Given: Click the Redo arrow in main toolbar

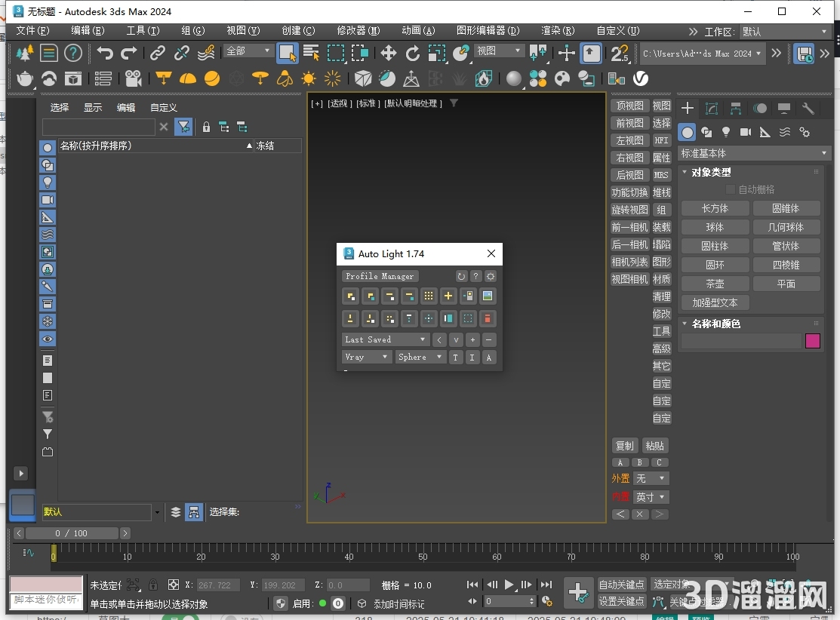Looking at the screenshot, I should click(x=129, y=53).
